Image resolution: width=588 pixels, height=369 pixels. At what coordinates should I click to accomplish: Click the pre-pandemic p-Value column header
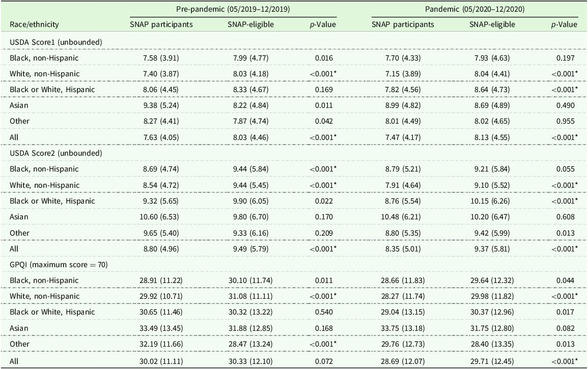323,25
